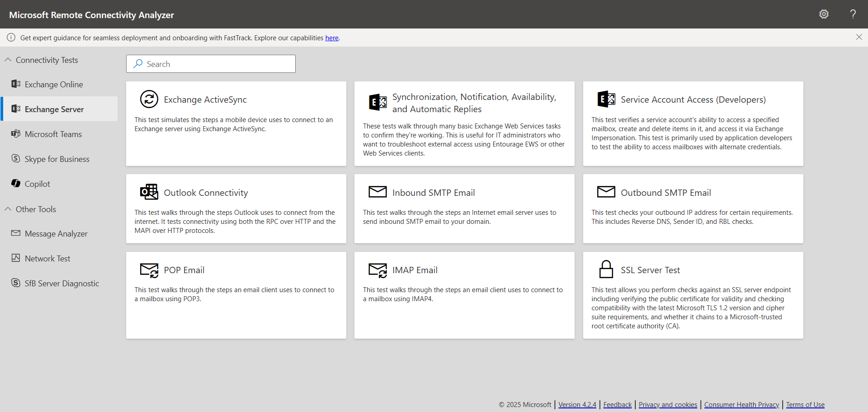Click the POP Email envelope icon
868x412 pixels.
click(149, 270)
